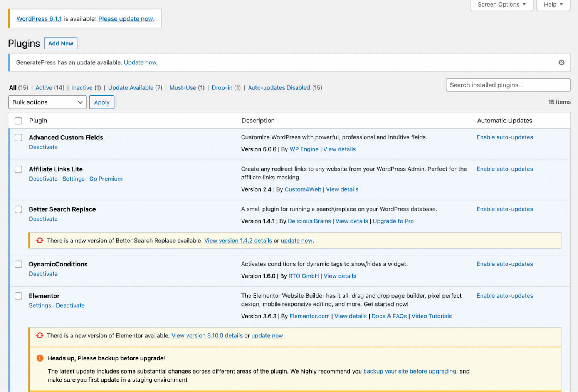Viewport: 578px width, 392px height.
Task: Click the Elementor update refresh icon
Action: [x=40, y=335]
